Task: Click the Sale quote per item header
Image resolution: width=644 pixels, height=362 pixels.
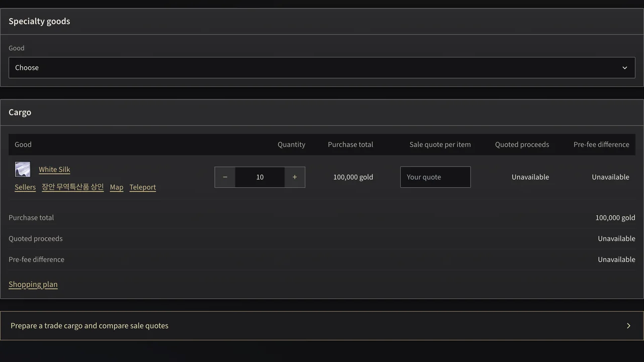Action: point(440,144)
